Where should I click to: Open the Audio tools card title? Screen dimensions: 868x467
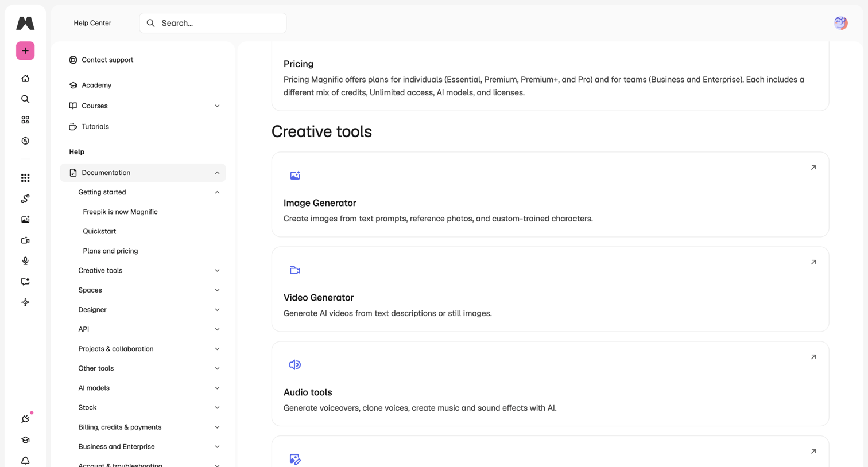coord(308,392)
